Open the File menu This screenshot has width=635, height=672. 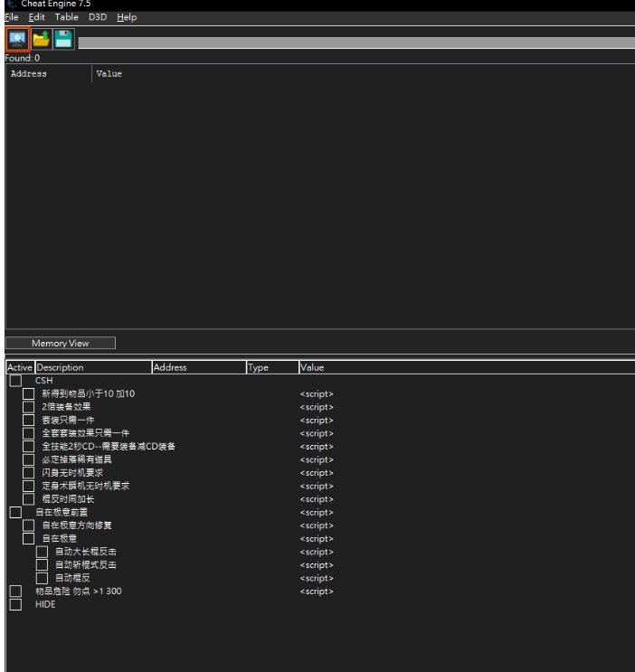pyautogui.click(x=11, y=17)
